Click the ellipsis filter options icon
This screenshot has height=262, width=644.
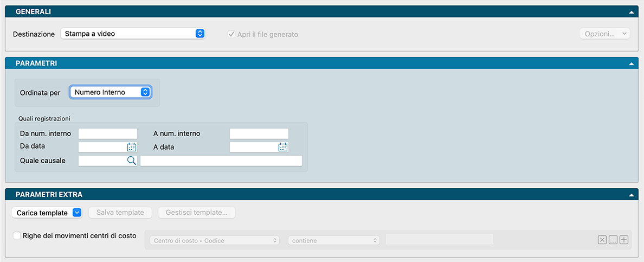point(613,240)
